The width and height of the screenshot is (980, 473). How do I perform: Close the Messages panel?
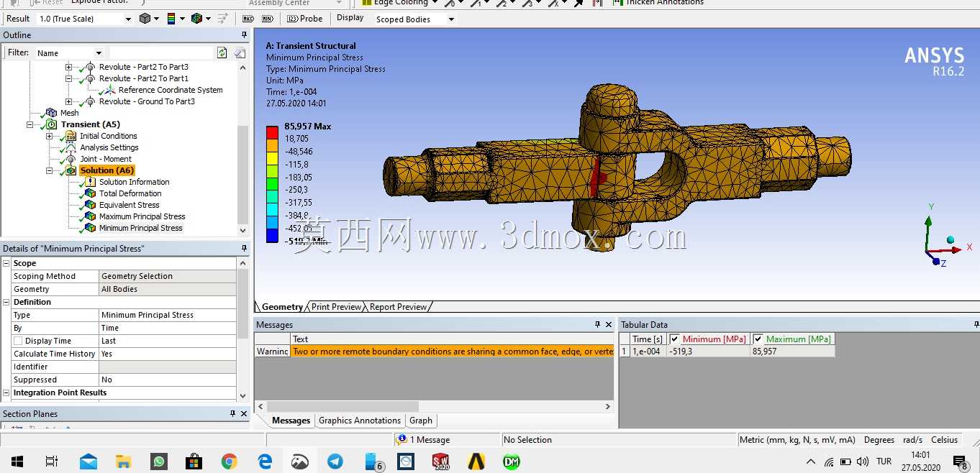tap(608, 324)
